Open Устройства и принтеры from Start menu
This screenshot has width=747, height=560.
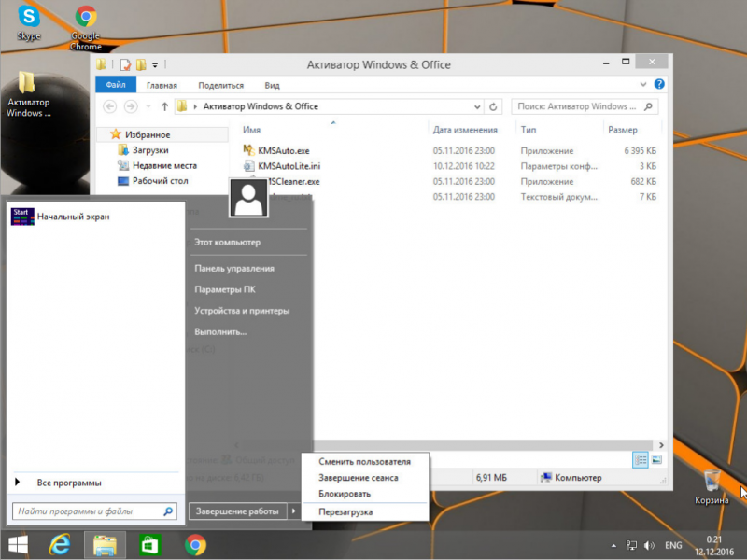pos(242,311)
